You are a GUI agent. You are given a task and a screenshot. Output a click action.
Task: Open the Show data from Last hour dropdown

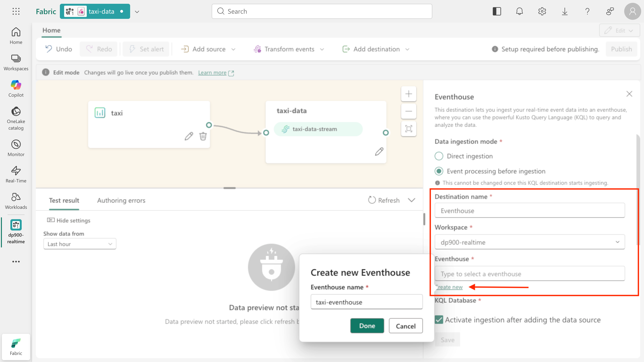(80, 244)
